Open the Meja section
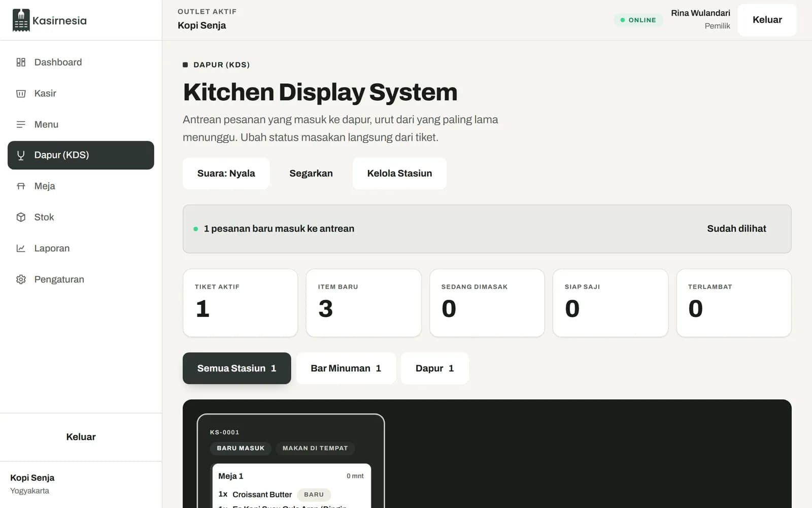This screenshot has height=508, width=812. pyautogui.click(x=81, y=186)
